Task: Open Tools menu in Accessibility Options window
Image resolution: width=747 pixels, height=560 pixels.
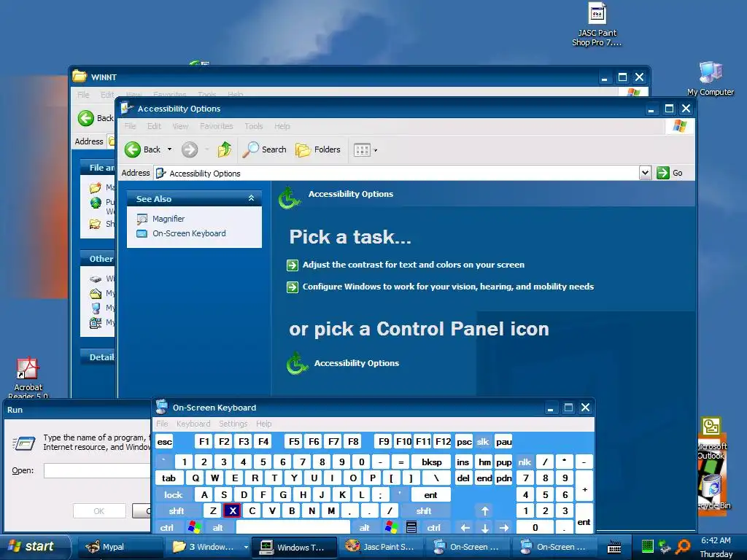Action: 253,126
